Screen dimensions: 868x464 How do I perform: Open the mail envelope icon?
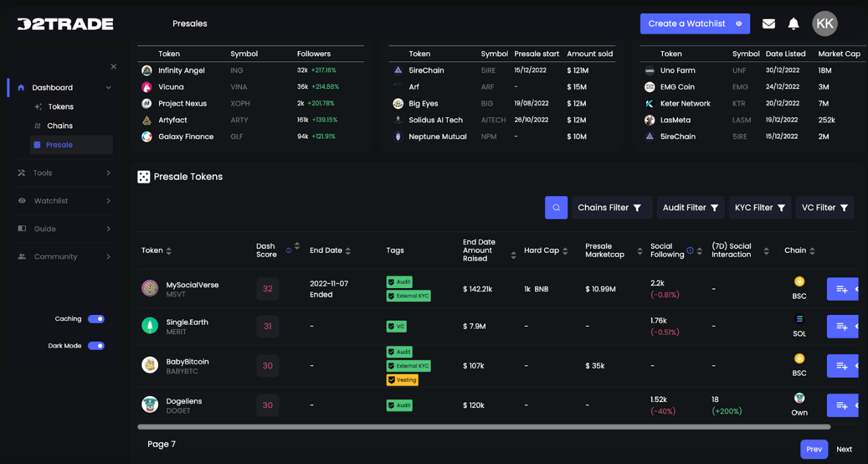point(769,24)
